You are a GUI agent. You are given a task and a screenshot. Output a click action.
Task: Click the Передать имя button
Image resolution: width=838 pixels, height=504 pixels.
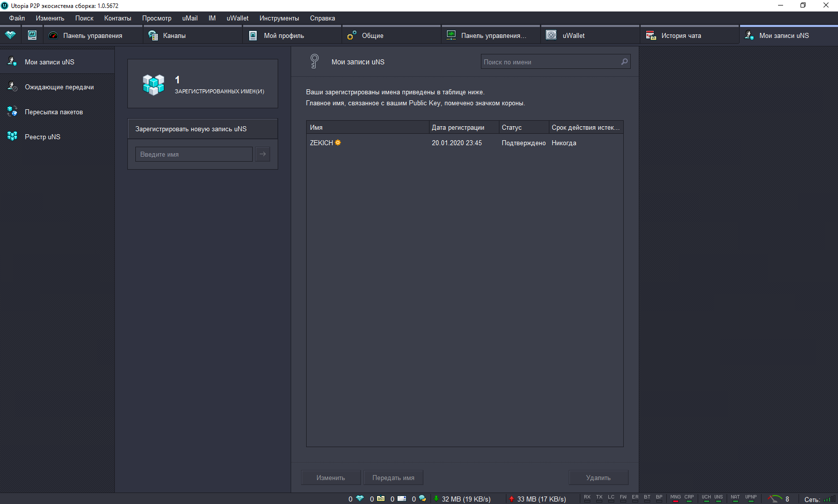(394, 478)
